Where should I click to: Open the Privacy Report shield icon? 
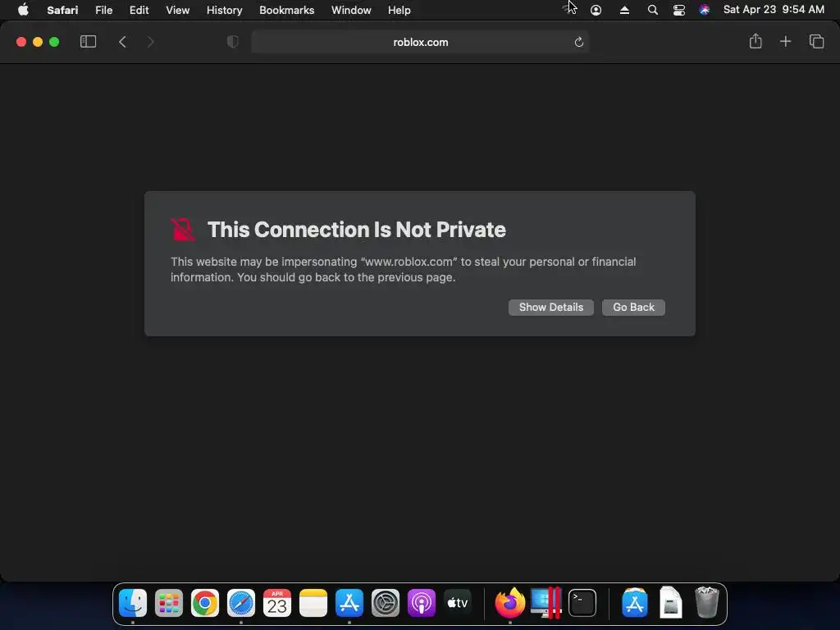[232, 42]
